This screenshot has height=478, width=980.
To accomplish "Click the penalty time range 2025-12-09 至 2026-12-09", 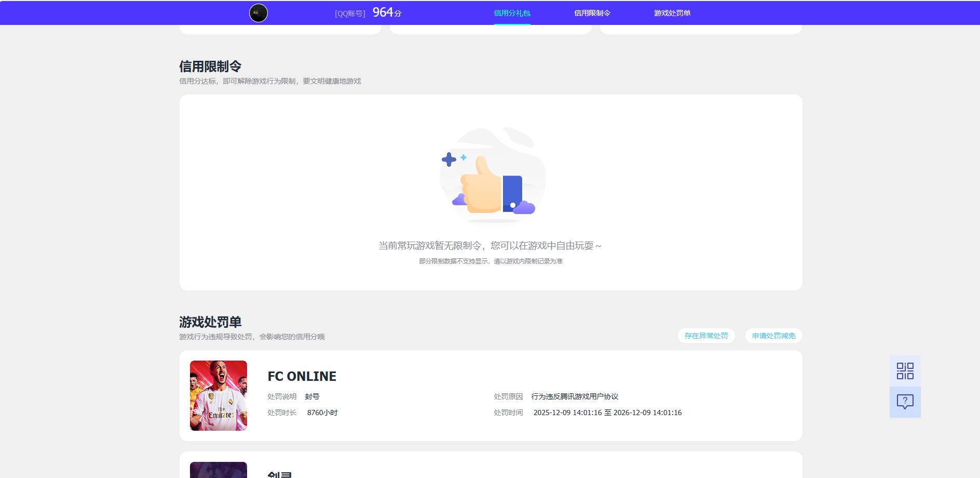I will pyautogui.click(x=608, y=413).
